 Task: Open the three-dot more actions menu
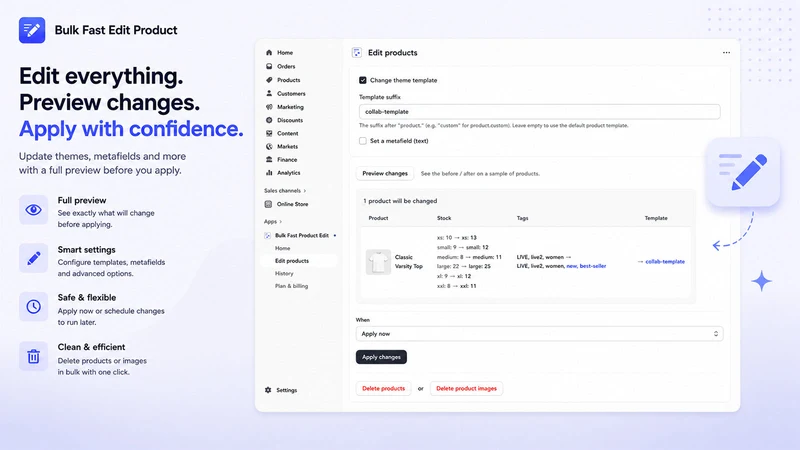click(x=726, y=53)
